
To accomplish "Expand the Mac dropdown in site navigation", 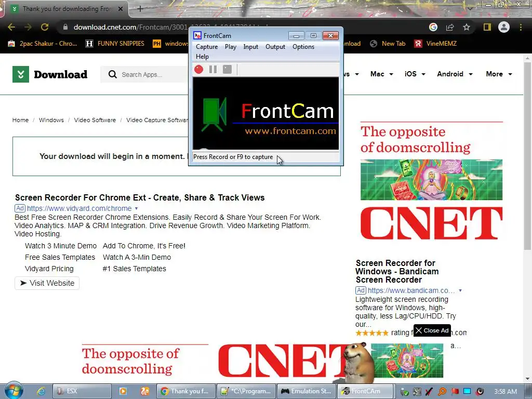I will tap(382, 74).
